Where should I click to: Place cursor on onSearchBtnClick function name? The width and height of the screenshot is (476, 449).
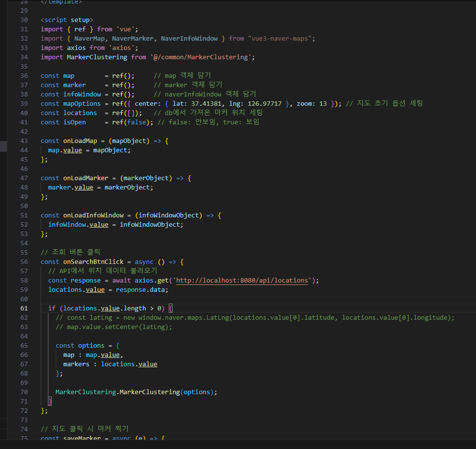93,262
